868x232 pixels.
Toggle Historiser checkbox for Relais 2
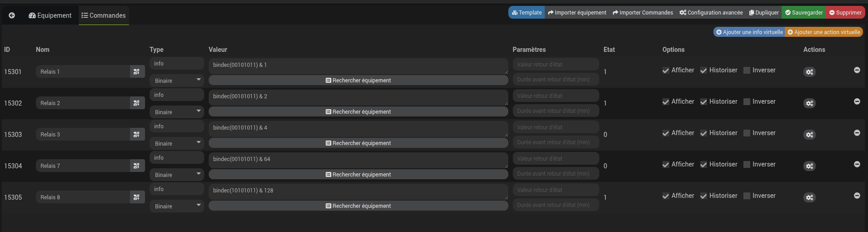703,102
